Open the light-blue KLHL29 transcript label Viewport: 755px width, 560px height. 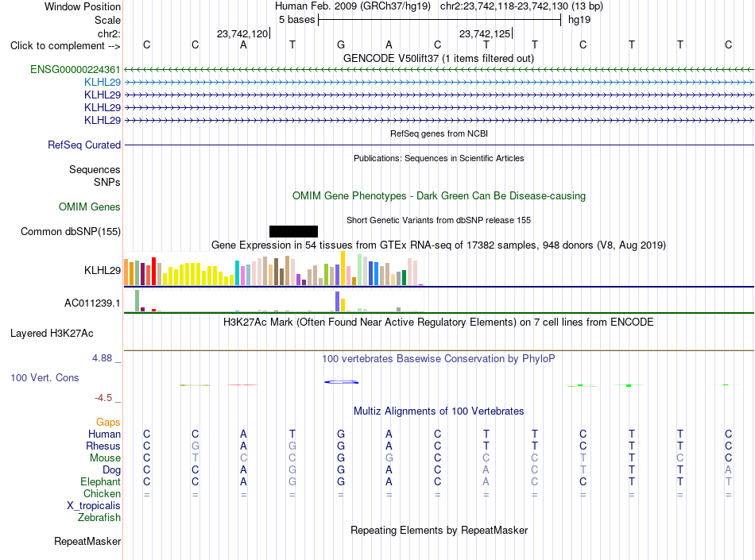[x=102, y=83]
